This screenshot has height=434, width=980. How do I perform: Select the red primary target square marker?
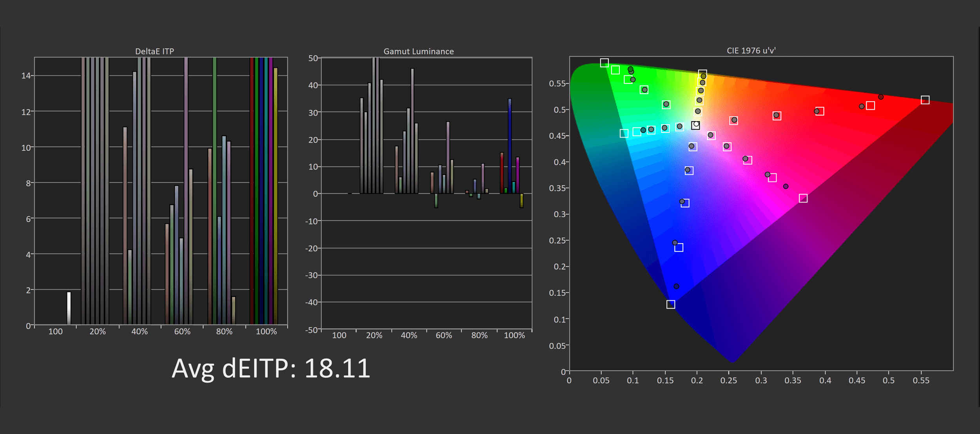tap(925, 100)
